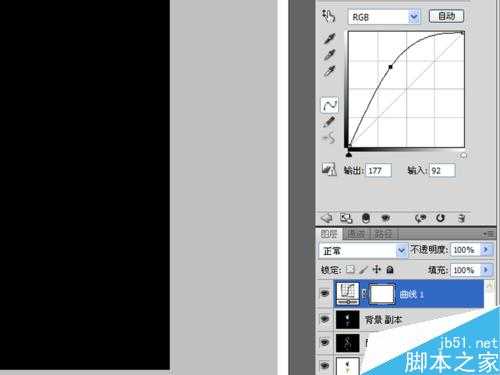Open the Layers panel flyout menu
500x375 pixels.
(488, 234)
